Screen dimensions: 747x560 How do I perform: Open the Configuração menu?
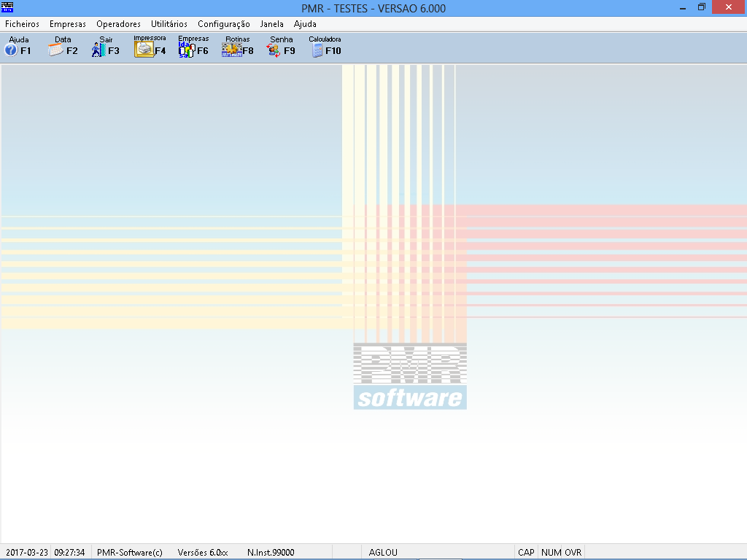coord(223,24)
